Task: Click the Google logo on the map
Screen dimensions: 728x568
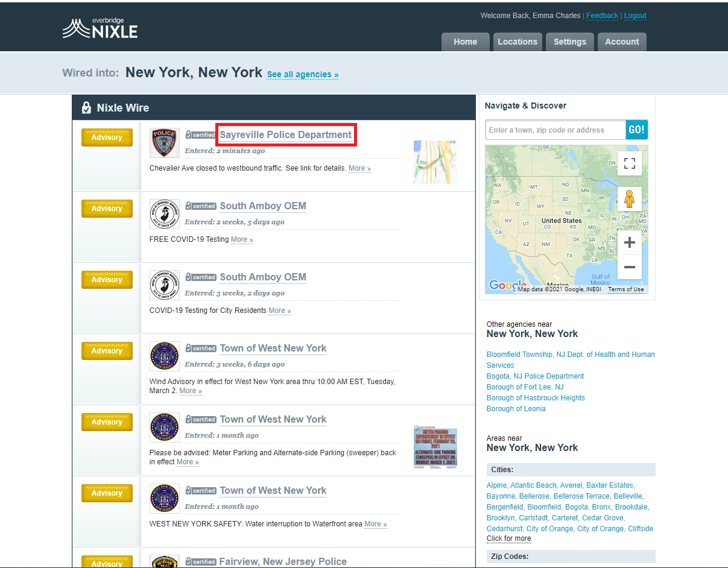Action: point(507,285)
